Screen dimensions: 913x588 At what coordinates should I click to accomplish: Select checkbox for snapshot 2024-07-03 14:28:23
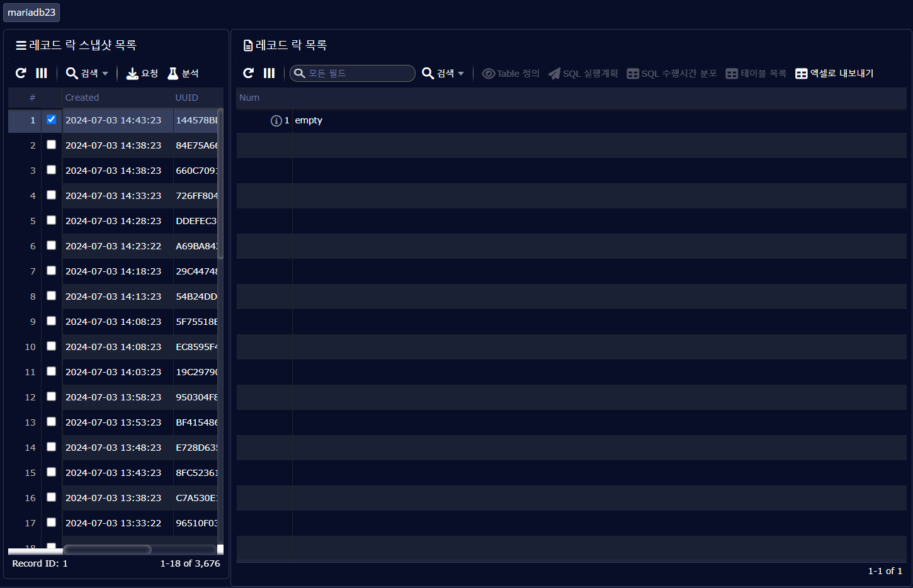click(x=52, y=220)
